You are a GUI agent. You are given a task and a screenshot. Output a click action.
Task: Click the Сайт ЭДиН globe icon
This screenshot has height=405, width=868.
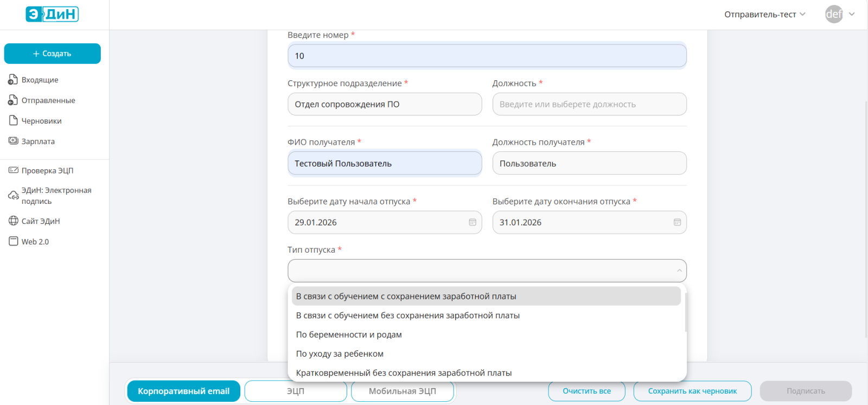[x=13, y=221]
